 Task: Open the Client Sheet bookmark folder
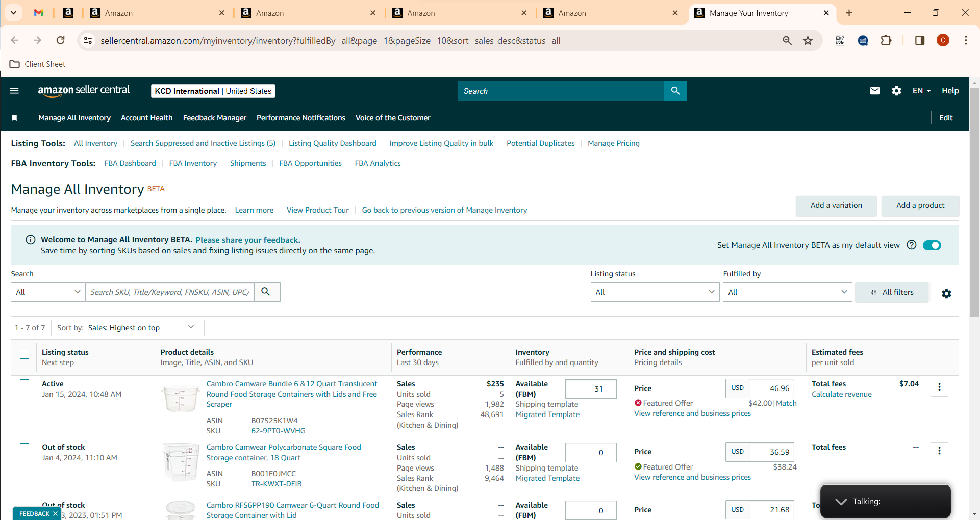[x=38, y=64]
